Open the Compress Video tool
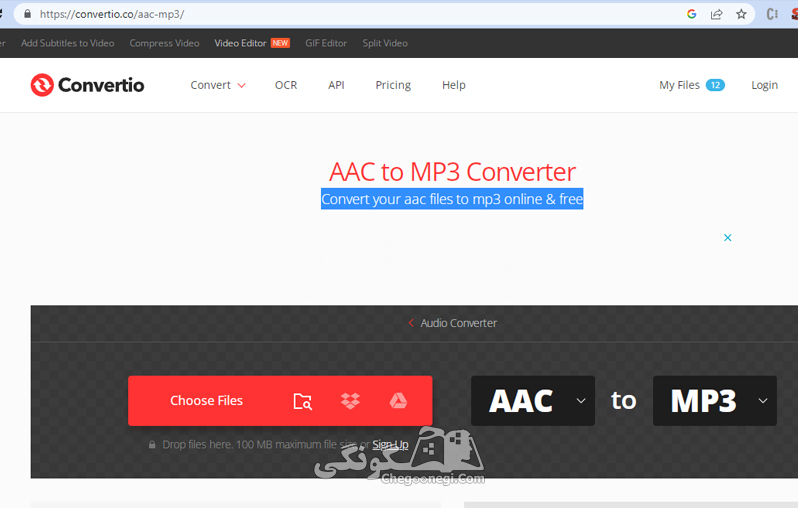The image size is (798, 508). [164, 43]
